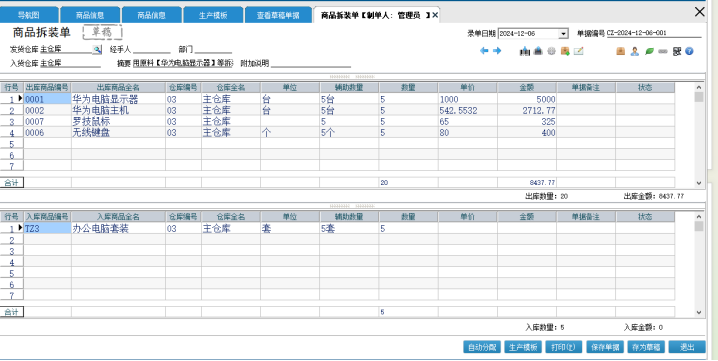The width and height of the screenshot is (718, 361).
Task: Click the 保存单据 button
Action: point(605,347)
